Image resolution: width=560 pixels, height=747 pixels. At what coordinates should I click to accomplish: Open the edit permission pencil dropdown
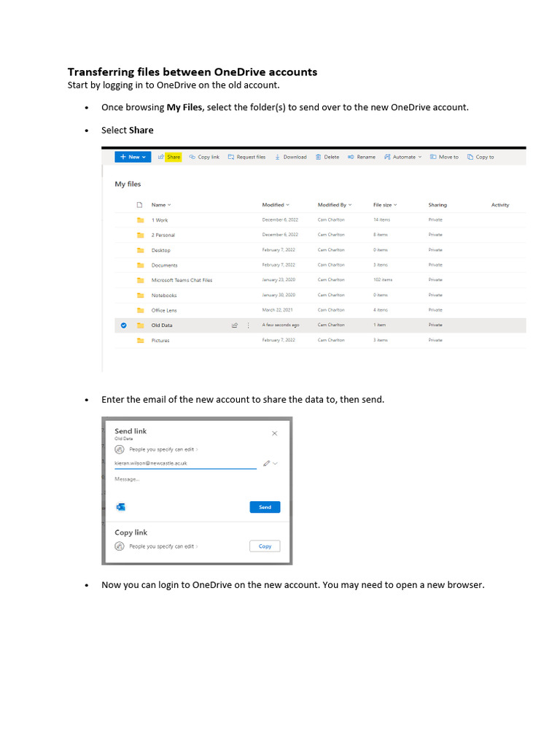point(270,463)
